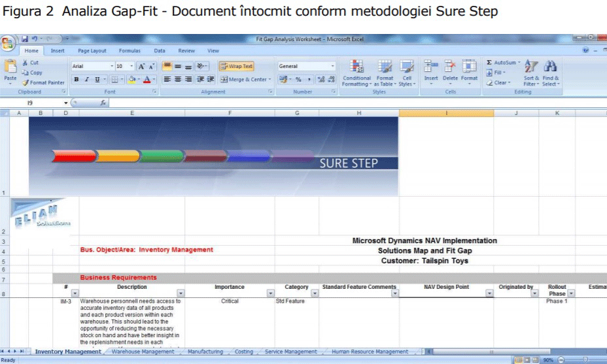Click the Save icon in quick access toolbar

pos(25,39)
